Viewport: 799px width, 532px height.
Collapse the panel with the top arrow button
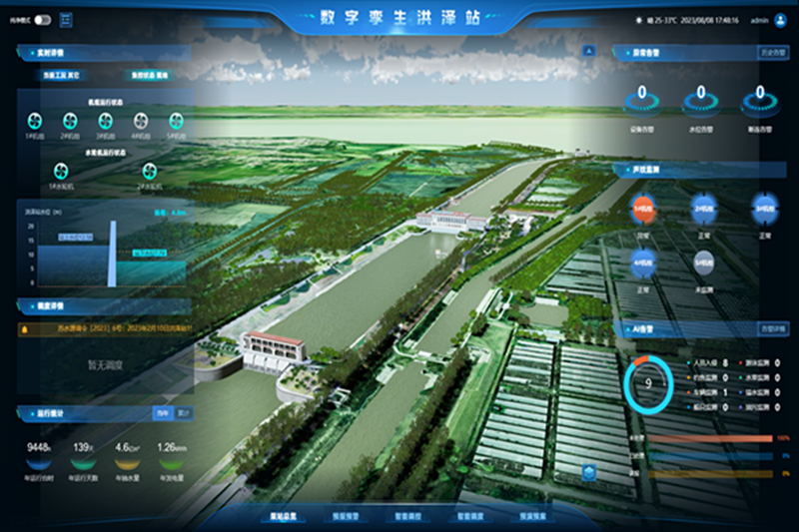tap(589, 50)
